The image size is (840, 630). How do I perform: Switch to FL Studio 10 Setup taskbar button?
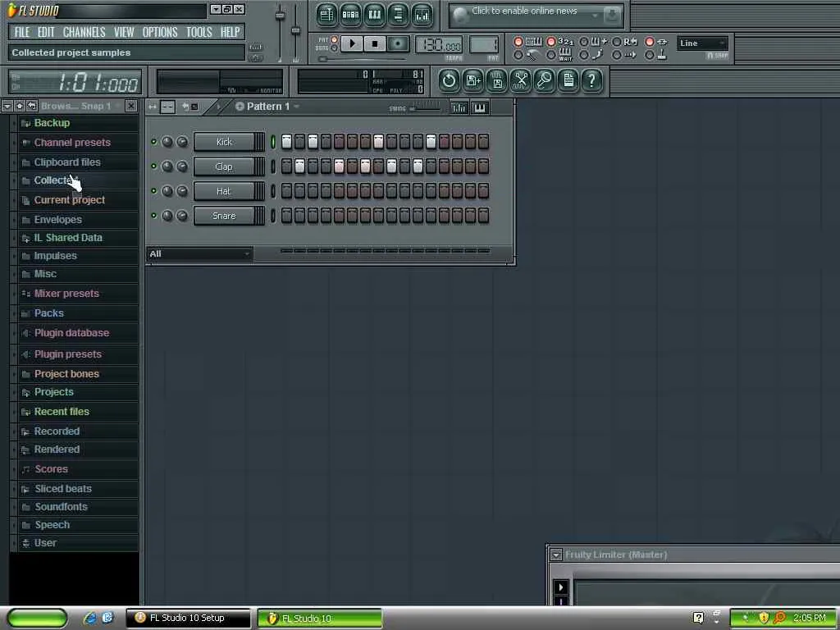pos(188,618)
